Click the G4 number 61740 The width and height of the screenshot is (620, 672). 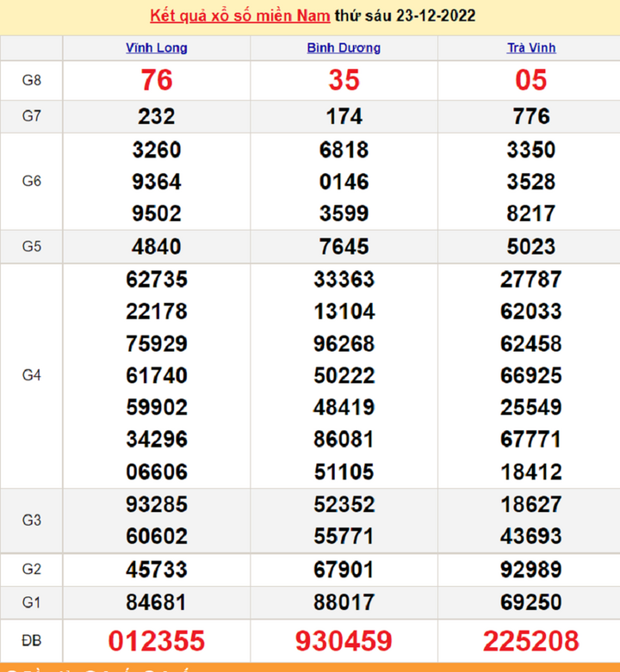pyautogui.click(x=157, y=376)
